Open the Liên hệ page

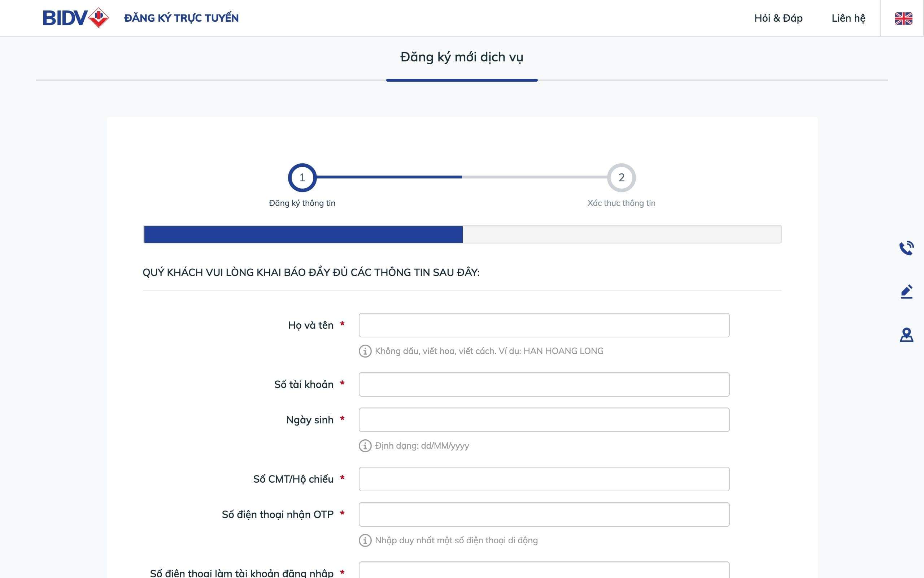coord(848,18)
